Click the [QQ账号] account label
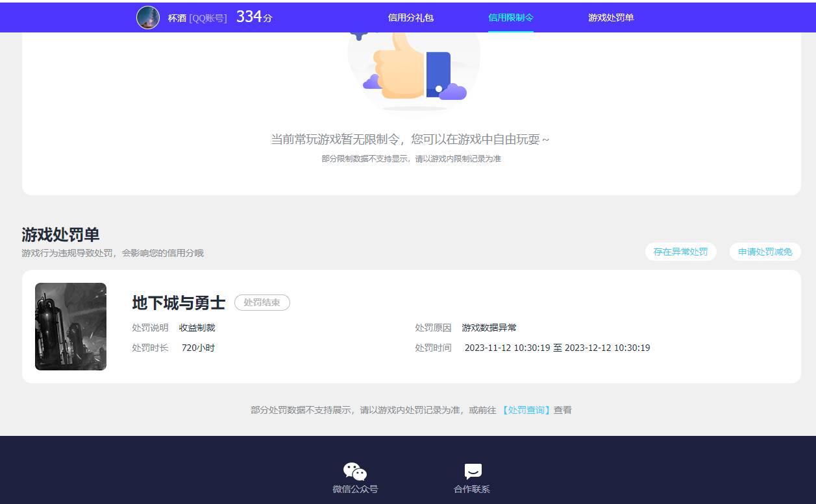Viewport: 816px width, 504px height. point(209,18)
